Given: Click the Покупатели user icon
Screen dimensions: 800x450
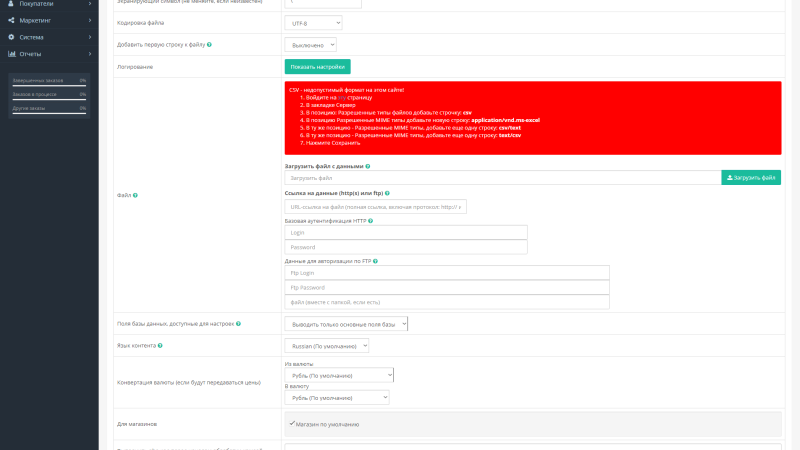Looking at the screenshot, I should coord(11,4).
